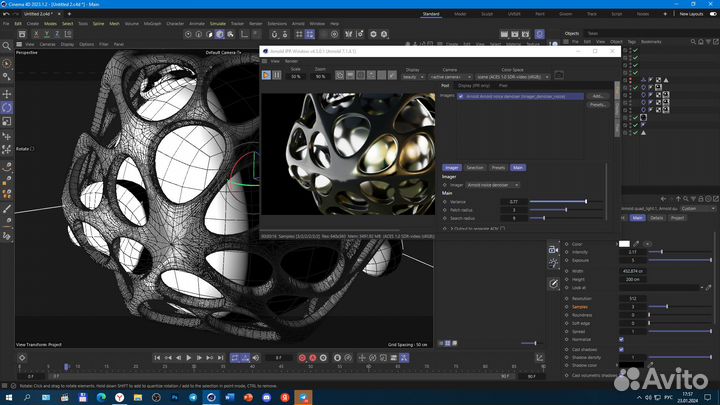Open the Camera dropdown in Arnold IPR
720x405 pixels.
(x=450, y=77)
